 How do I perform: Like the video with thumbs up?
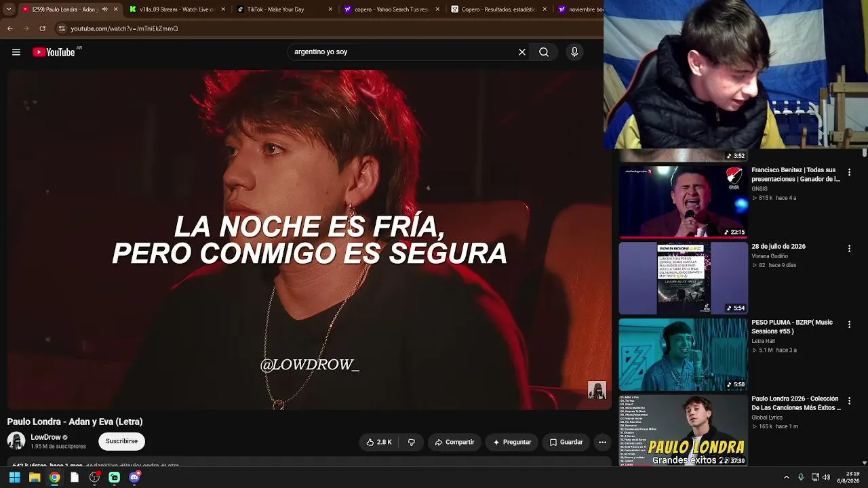pos(379,442)
